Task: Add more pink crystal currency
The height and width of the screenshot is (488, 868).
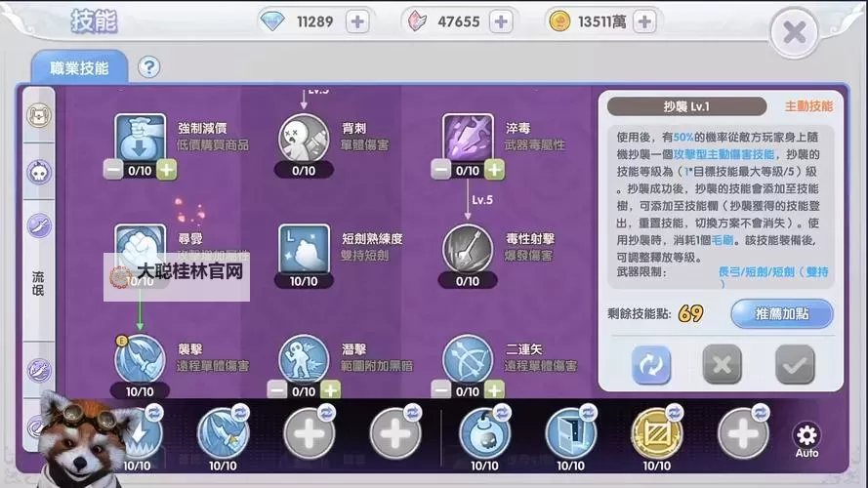Action: (x=501, y=22)
